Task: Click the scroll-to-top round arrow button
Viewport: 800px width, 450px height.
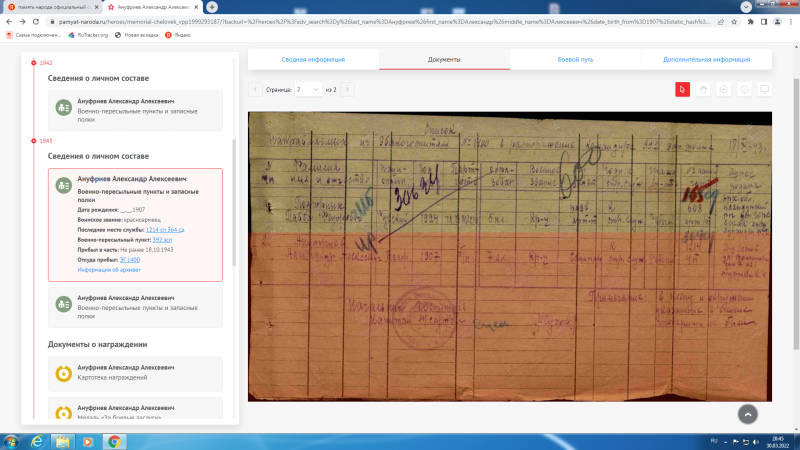Action: click(748, 413)
